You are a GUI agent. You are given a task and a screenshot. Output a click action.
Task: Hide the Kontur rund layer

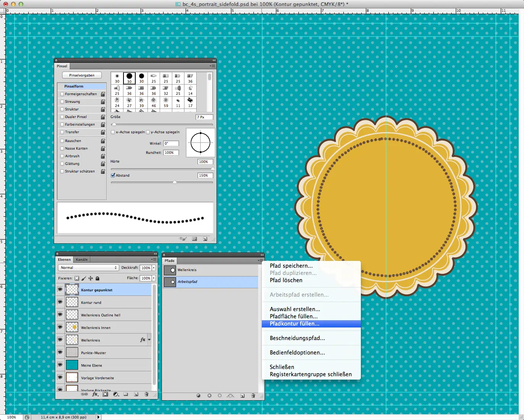click(60, 302)
